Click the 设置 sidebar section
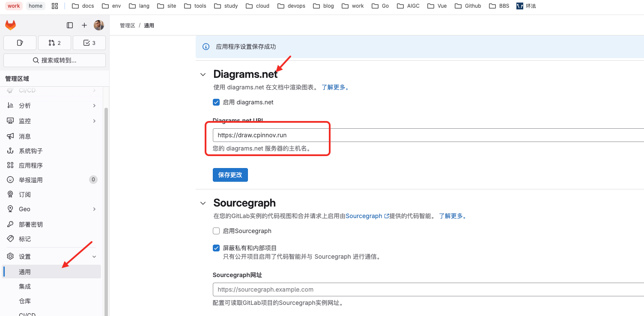 click(x=52, y=257)
